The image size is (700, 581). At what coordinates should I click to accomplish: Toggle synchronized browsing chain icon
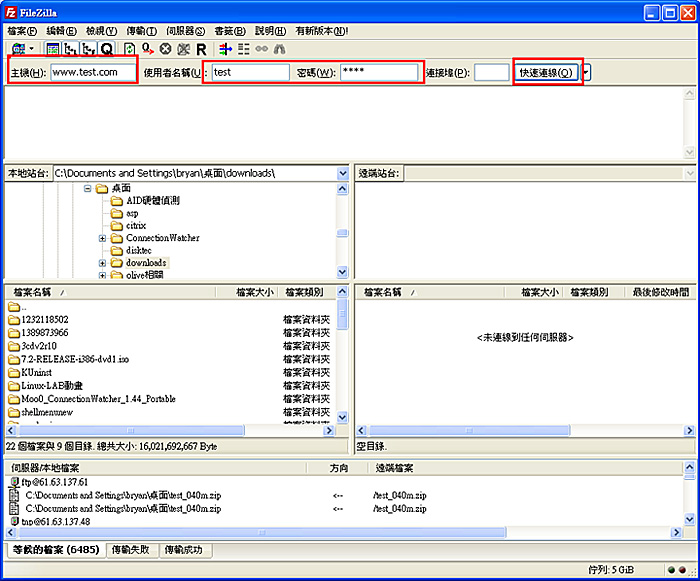(262, 49)
